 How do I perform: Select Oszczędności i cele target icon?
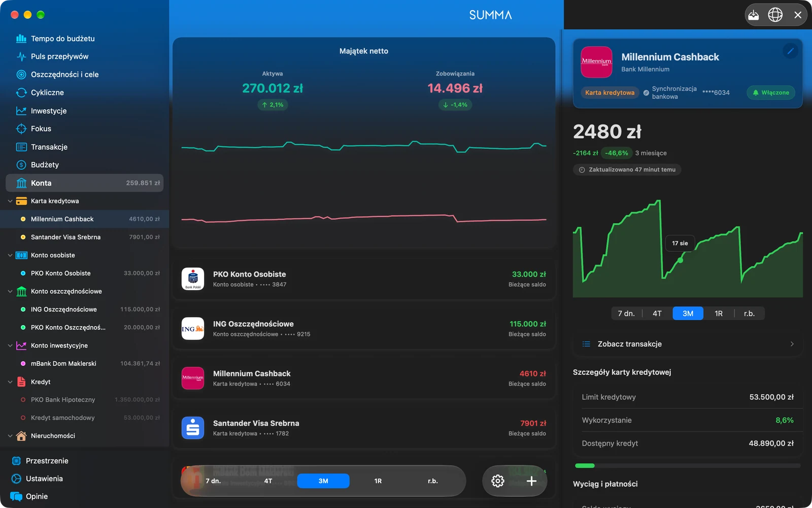[21, 75]
